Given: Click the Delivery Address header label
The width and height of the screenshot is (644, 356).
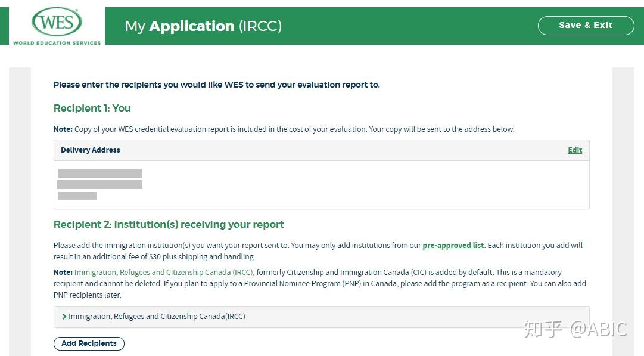Looking at the screenshot, I should coord(91,150).
